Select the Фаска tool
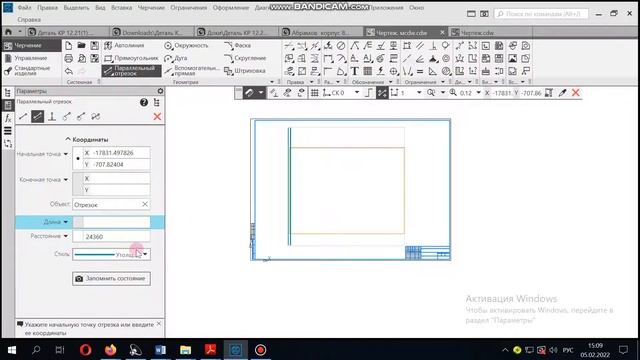This screenshot has height=360, width=640. tap(238, 46)
